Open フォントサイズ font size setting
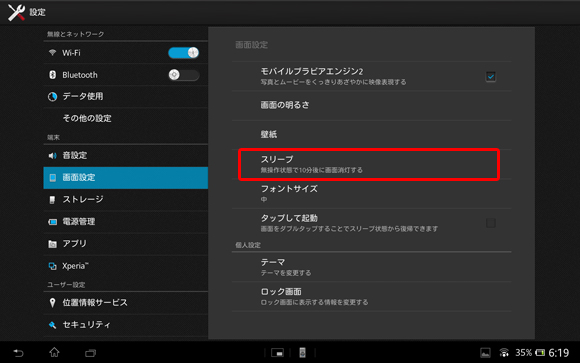Screen dimensions: 580x363 pos(372,194)
